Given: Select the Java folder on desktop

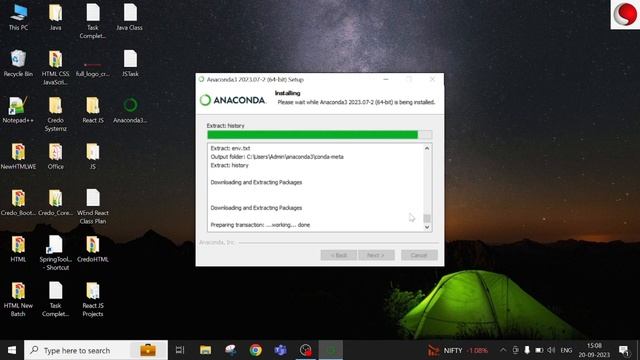Looking at the screenshot, I should click(56, 16).
